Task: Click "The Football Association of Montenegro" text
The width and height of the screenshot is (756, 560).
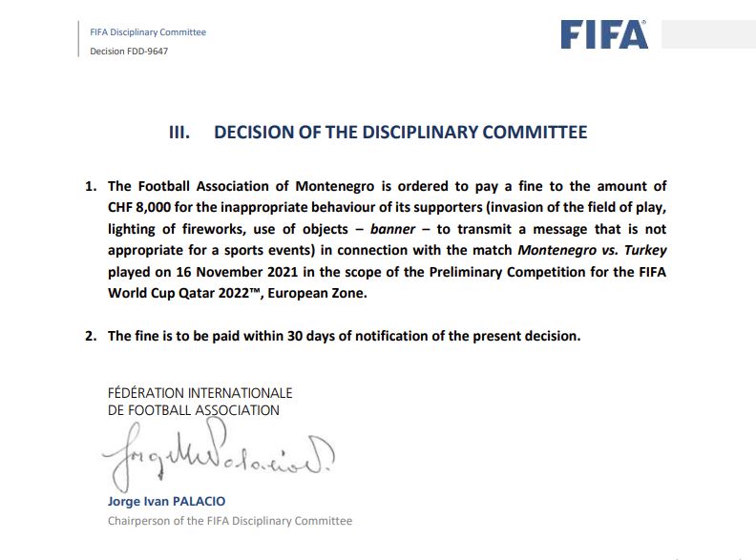Action: point(235,186)
